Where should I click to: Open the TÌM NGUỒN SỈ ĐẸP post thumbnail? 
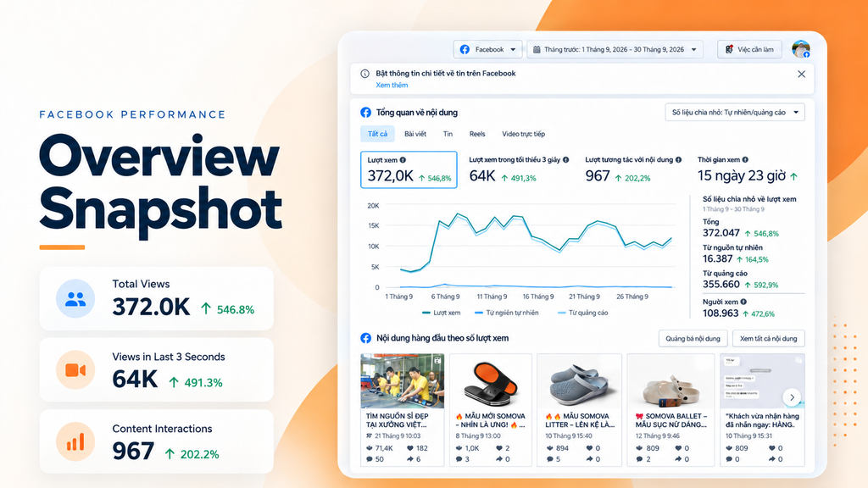tap(403, 381)
